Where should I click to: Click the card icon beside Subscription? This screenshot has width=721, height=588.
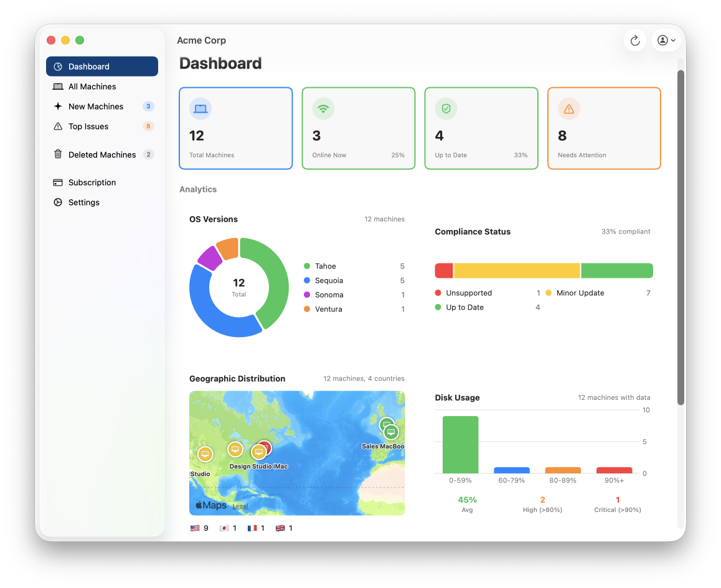pos(58,183)
